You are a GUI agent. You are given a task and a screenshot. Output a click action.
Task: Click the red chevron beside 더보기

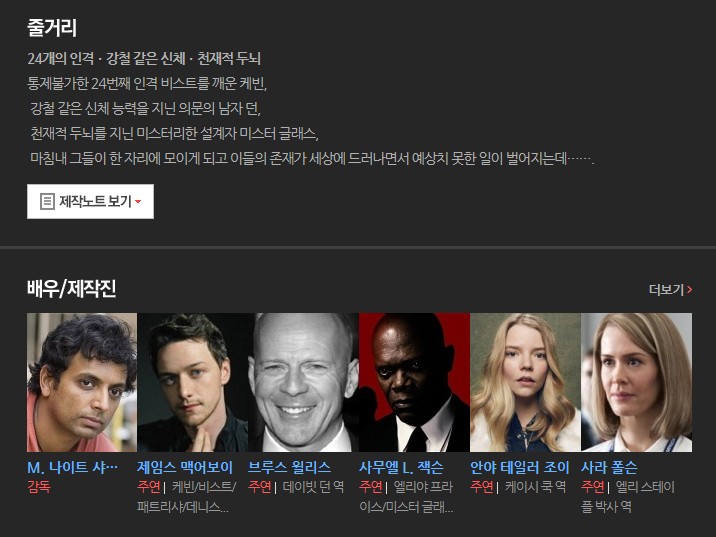[x=690, y=290]
